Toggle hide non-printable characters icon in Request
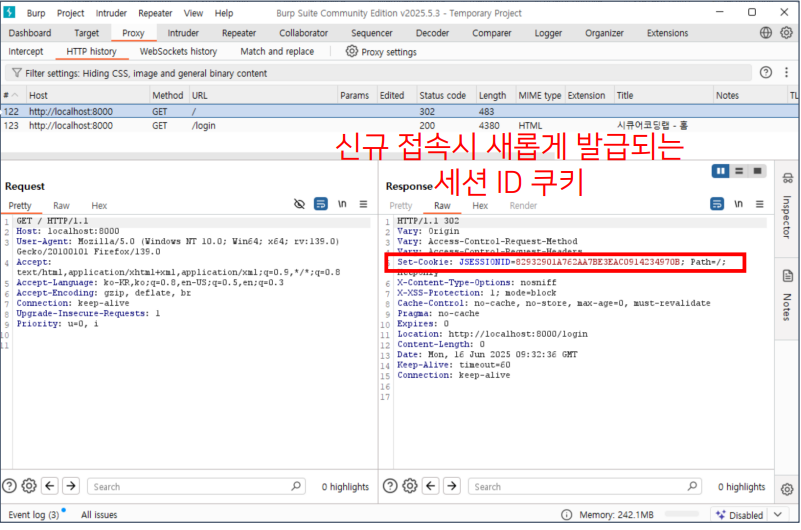Screen dimensions: 801x530 [299, 204]
